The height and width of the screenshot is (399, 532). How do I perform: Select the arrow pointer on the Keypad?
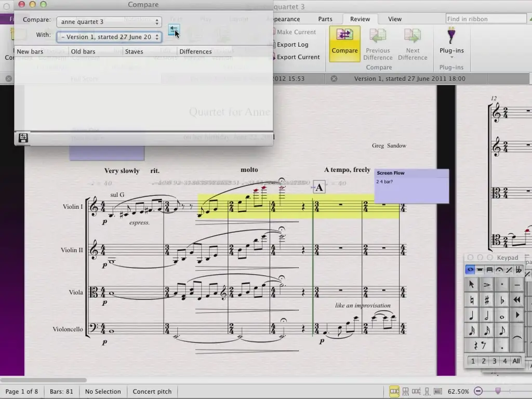coord(472,285)
